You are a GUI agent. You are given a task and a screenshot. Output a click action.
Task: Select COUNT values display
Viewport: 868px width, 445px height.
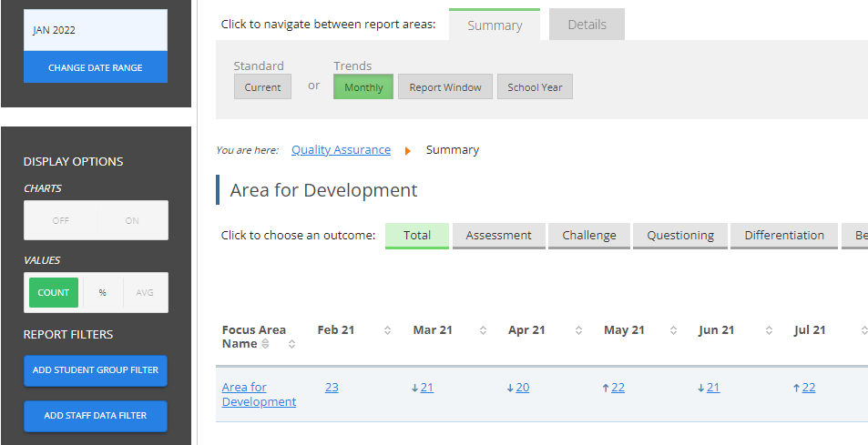click(54, 293)
